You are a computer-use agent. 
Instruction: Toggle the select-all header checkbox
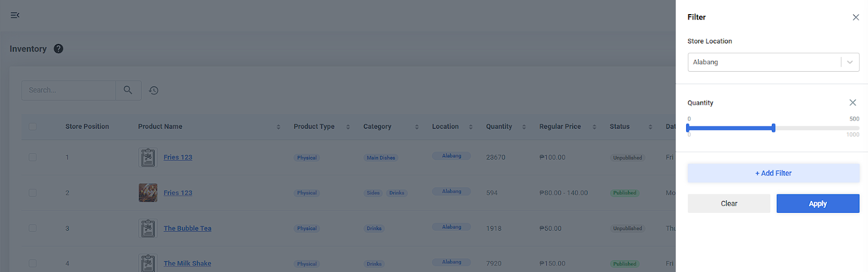(x=33, y=126)
